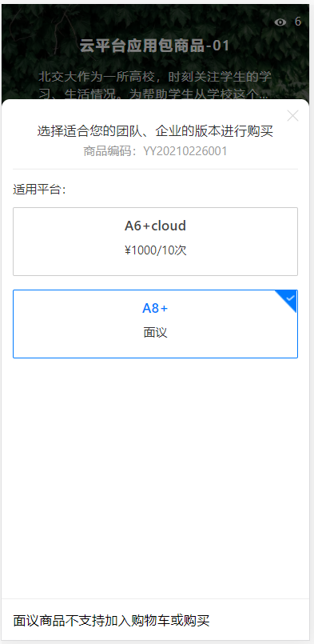This screenshot has height=644, width=314.
Task: Click the eye view-count icon
Action: 280,22
